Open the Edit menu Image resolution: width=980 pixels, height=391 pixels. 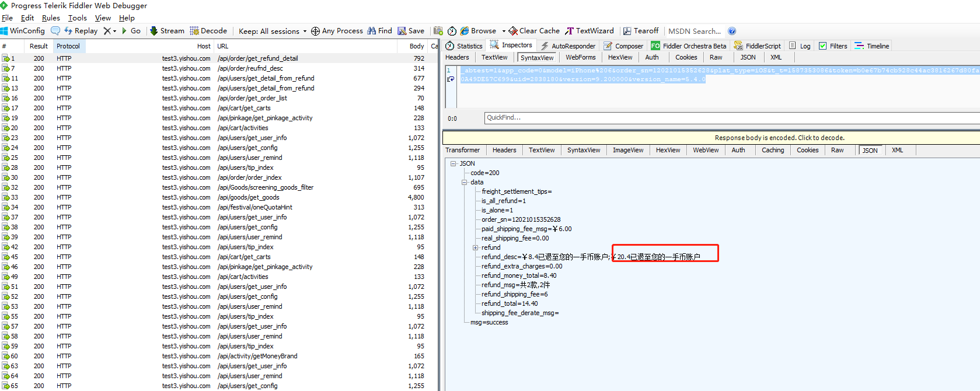(27, 18)
